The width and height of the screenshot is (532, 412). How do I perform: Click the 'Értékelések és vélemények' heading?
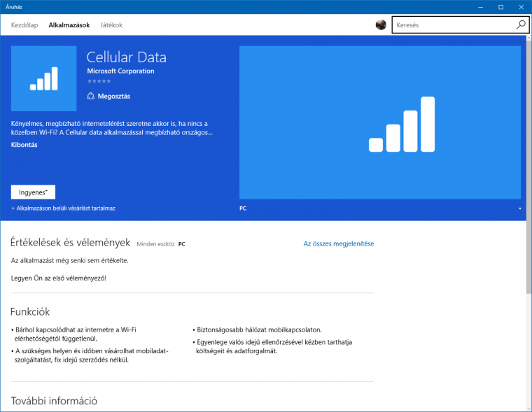click(x=70, y=243)
